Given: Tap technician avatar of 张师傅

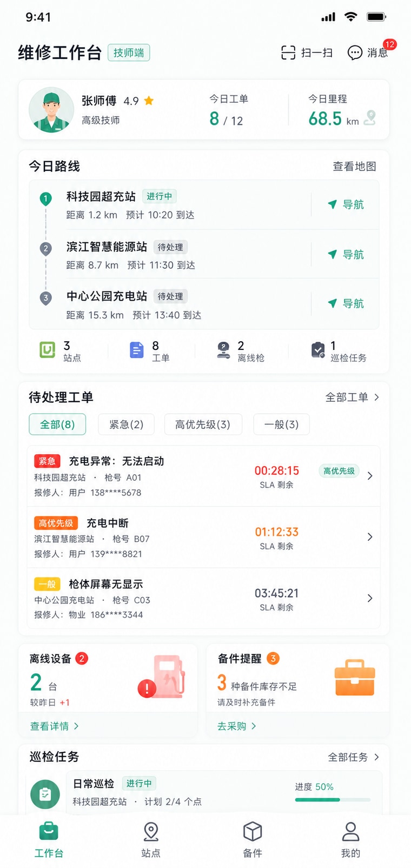Looking at the screenshot, I should click(51, 110).
